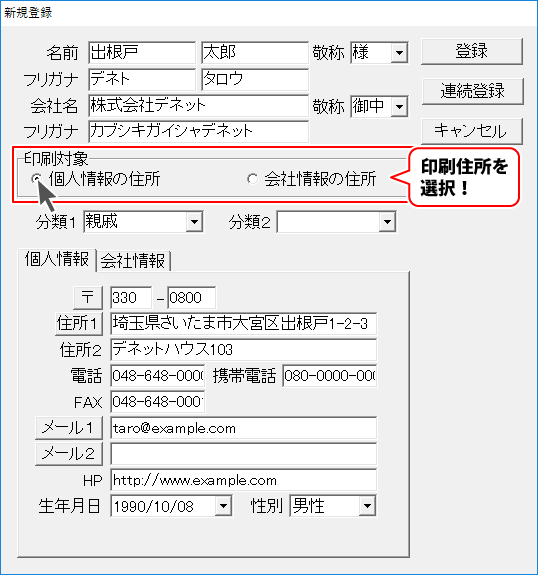Viewport: 538px width, 575px height.
Task: Click the 登録 button
Action: coord(472,51)
